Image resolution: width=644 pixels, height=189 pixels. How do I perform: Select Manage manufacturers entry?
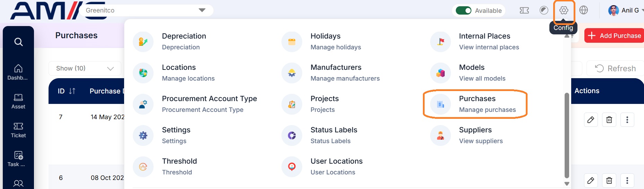[345, 79]
